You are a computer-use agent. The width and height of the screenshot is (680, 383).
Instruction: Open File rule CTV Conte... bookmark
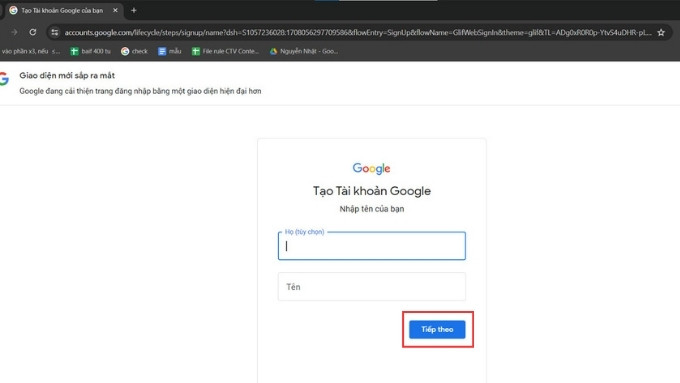(x=226, y=51)
